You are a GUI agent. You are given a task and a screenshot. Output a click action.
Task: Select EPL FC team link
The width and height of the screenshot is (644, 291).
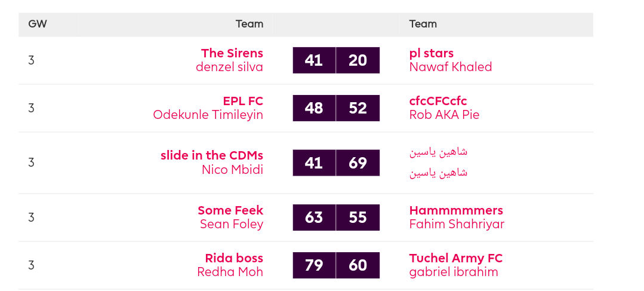(x=243, y=101)
